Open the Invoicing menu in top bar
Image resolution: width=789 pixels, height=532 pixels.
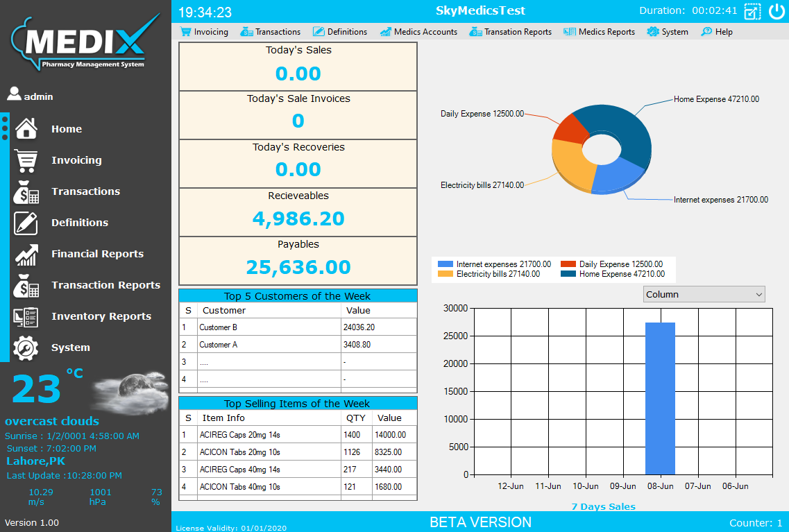tap(204, 32)
